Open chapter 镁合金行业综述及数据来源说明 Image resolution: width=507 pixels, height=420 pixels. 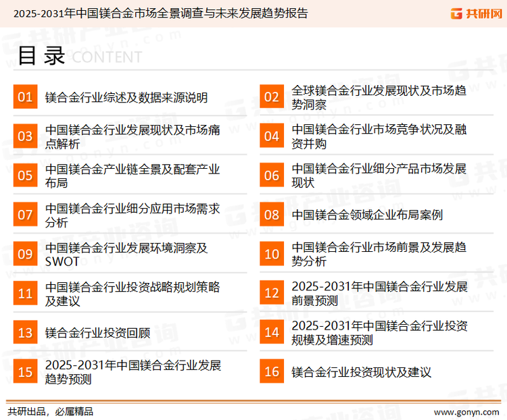pyautogui.click(x=126, y=97)
